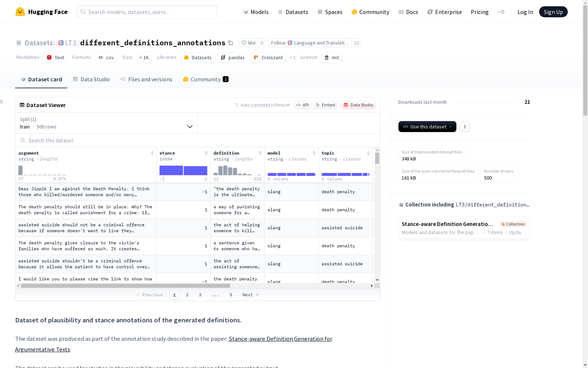Open the LT3 organization avatar

pos(61,43)
